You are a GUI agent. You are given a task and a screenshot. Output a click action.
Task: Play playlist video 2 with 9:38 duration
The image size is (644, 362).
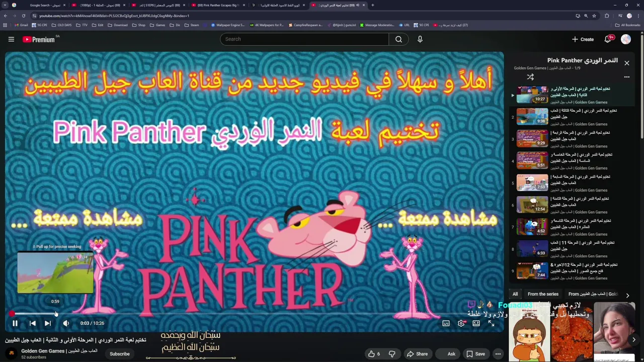click(x=571, y=117)
